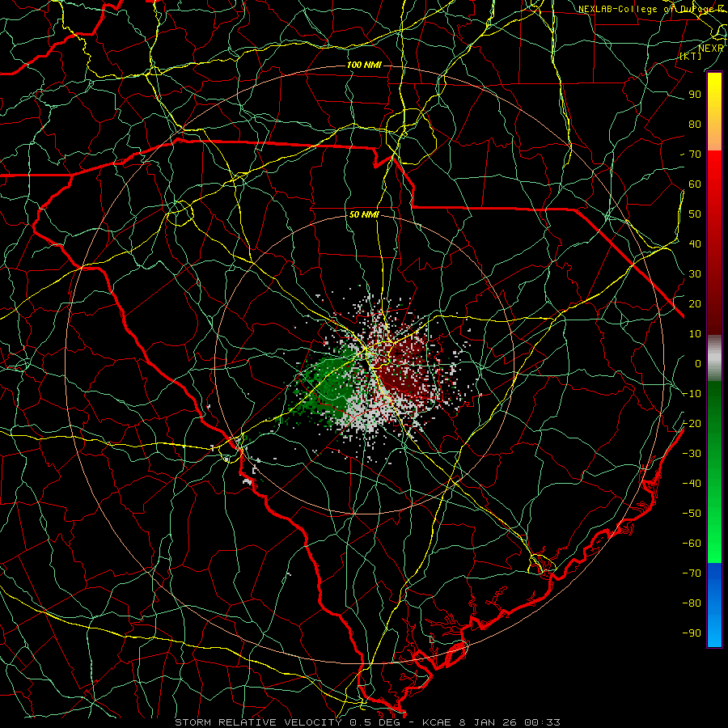Click the -60 label on the velocity scale
This screenshot has height=728, width=728.
pyautogui.click(x=692, y=544)
